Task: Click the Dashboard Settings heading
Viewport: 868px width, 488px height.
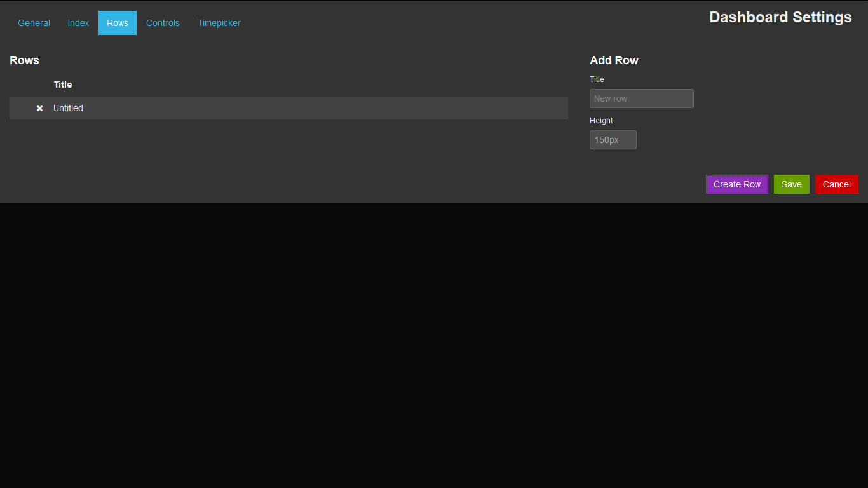Action: (x=780, y=17)
